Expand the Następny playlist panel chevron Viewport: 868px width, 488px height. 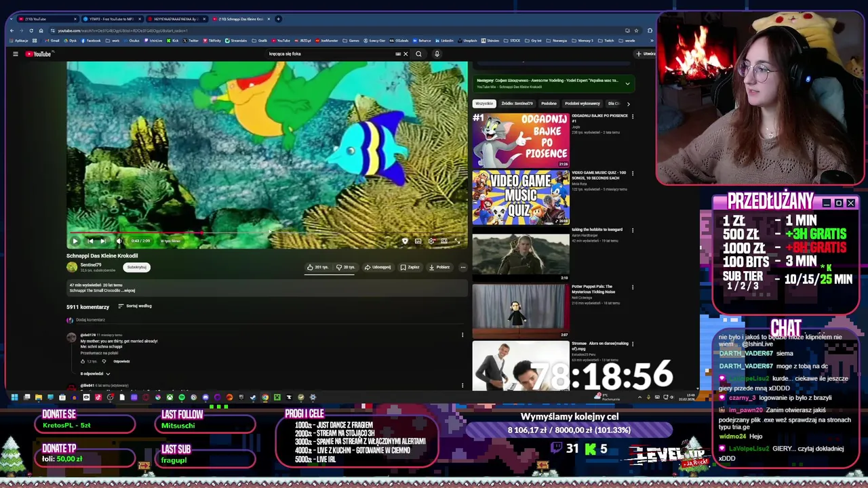point(627,83)
